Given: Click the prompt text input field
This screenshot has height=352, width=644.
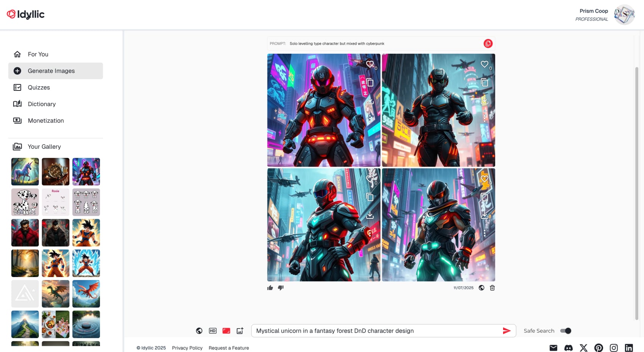Looking at the screenshot, I should click(x=375, y=331).
